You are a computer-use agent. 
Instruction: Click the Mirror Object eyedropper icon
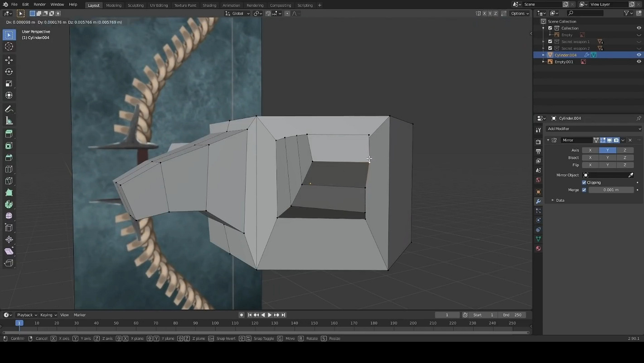pyautogui.click(x=630, y=175)
